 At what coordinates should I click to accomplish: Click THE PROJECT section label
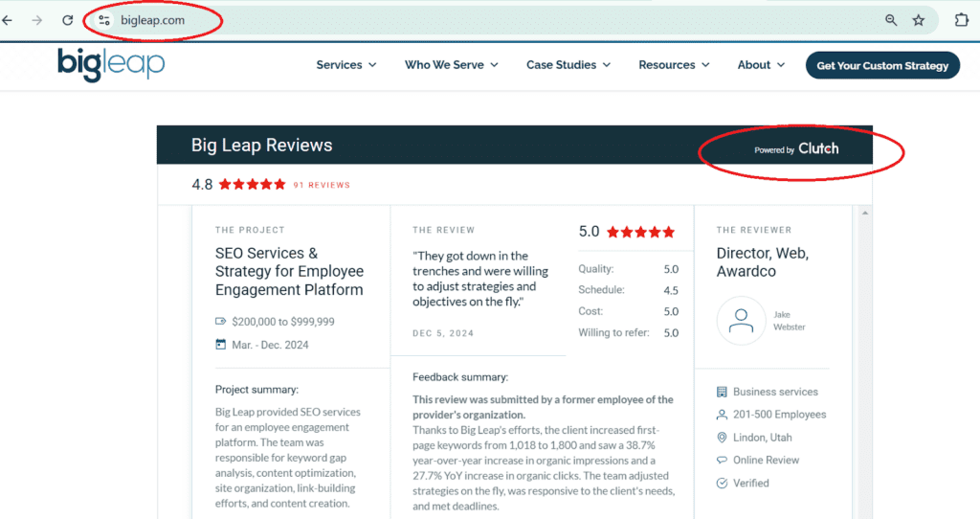250,230
